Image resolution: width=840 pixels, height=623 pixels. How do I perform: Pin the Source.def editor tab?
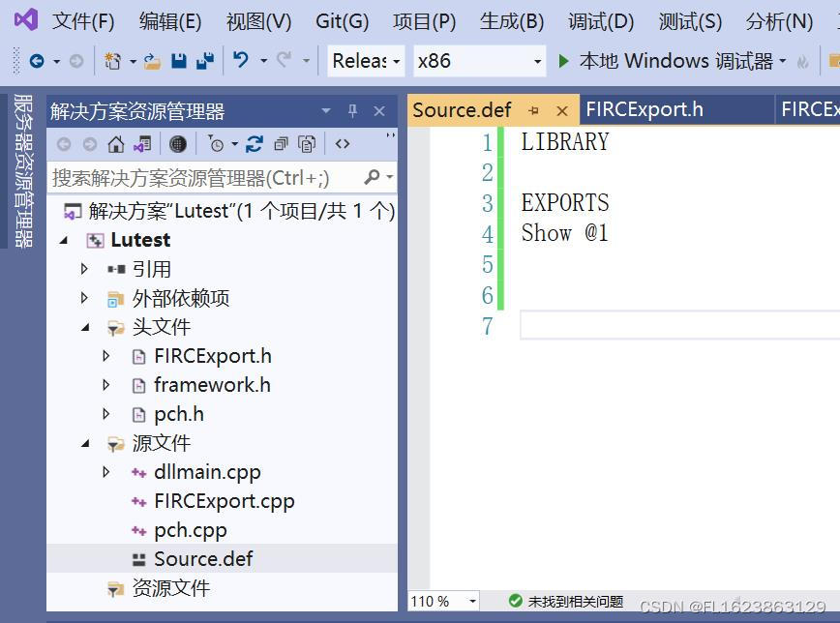[x=533, y=109]
